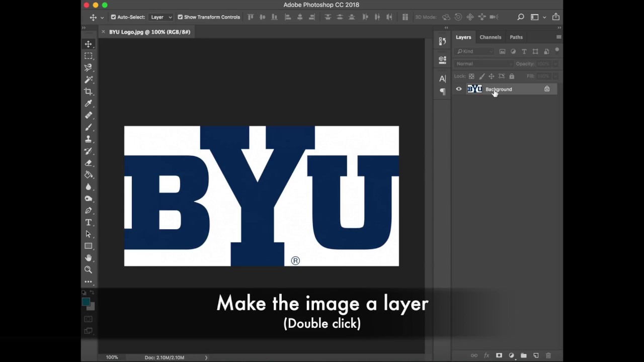Image resolution: width=644 pixels, height=362 pixels.
Task: Open the Paragraph panel icon
Action: [x=442, y=91]
